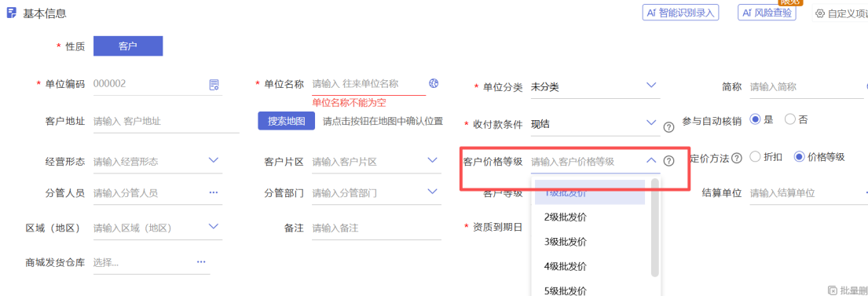This screenshot has width=868, height=296.
Task: Select 5级批发价 from the list
Action: (x=590, y=289)
